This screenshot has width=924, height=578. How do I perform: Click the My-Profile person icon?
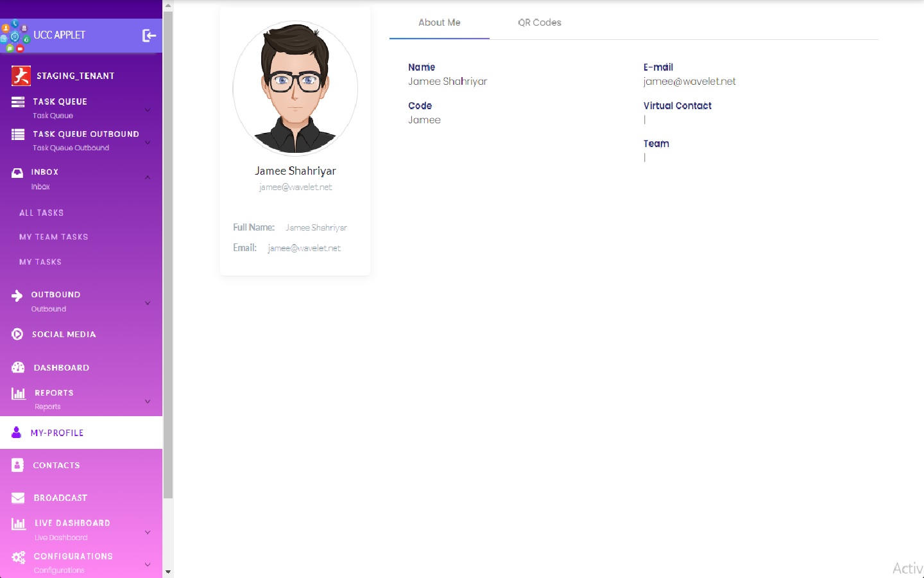17,433
